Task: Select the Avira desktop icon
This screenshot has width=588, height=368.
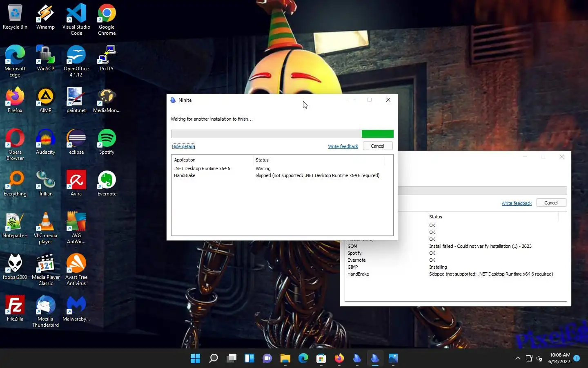Action: tap(76, 183)
